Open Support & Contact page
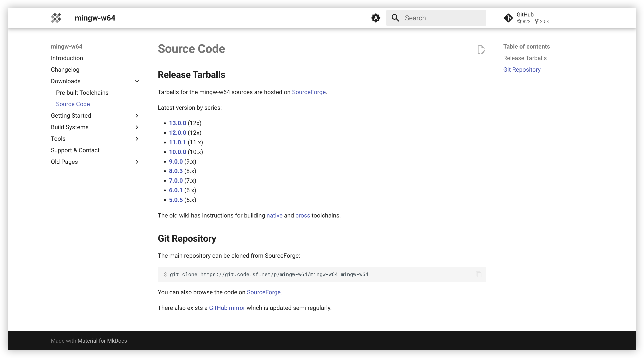 coord(75,150)
